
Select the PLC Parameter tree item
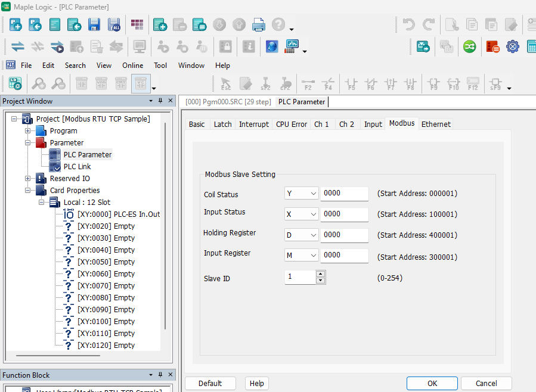(88, 155)
